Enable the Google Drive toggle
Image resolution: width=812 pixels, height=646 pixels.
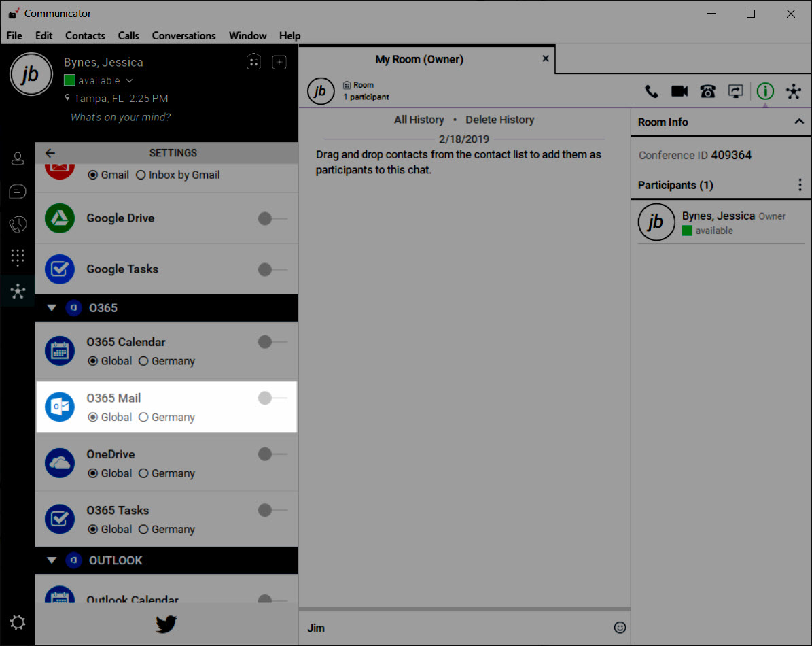pyautogui.click(x=272, y=218)
